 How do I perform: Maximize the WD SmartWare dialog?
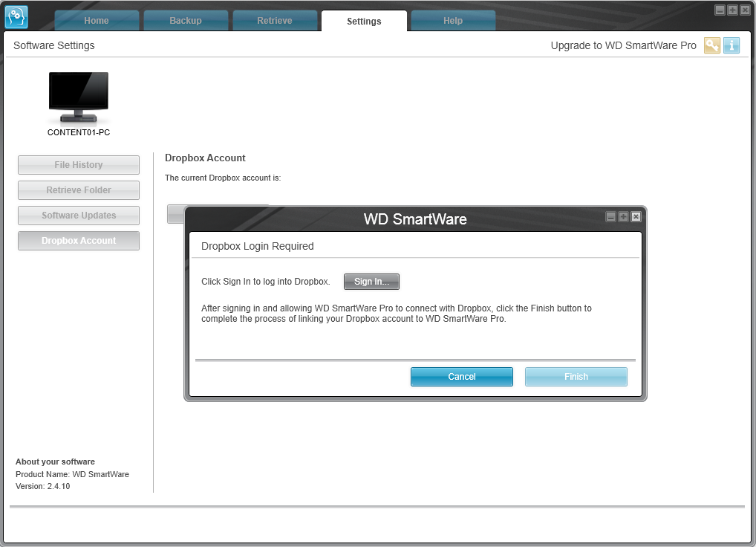pos(623,216)
